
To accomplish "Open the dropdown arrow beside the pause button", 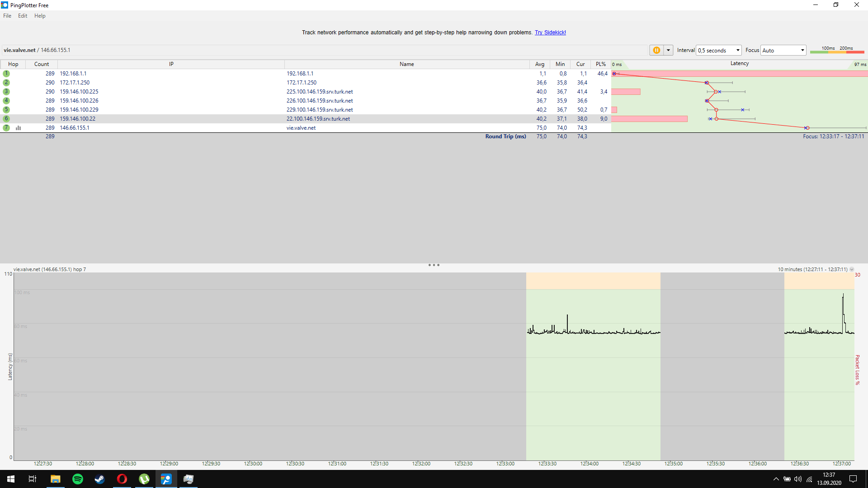I will click(x=668, y=50).
